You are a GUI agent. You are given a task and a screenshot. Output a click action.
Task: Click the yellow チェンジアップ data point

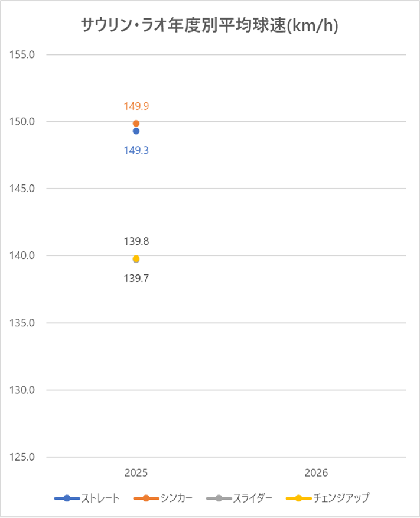click(136, 258)
